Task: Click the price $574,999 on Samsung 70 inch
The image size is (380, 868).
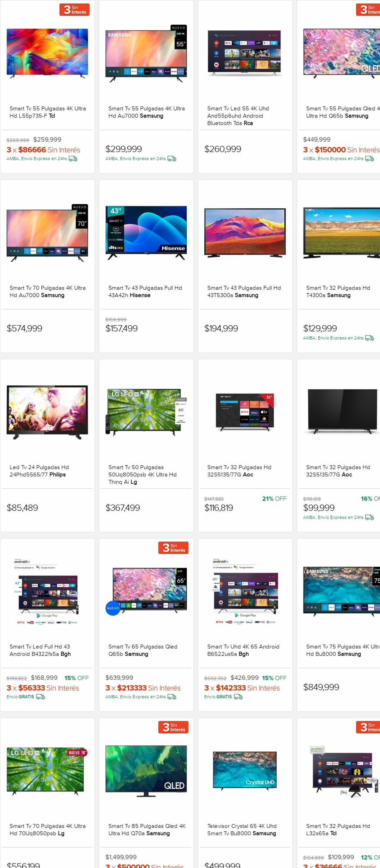Action: pos(24,328)
